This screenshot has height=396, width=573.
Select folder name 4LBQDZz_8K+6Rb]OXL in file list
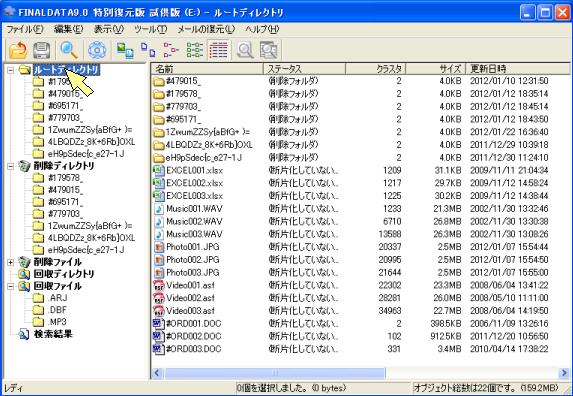[x=209, y=145]
